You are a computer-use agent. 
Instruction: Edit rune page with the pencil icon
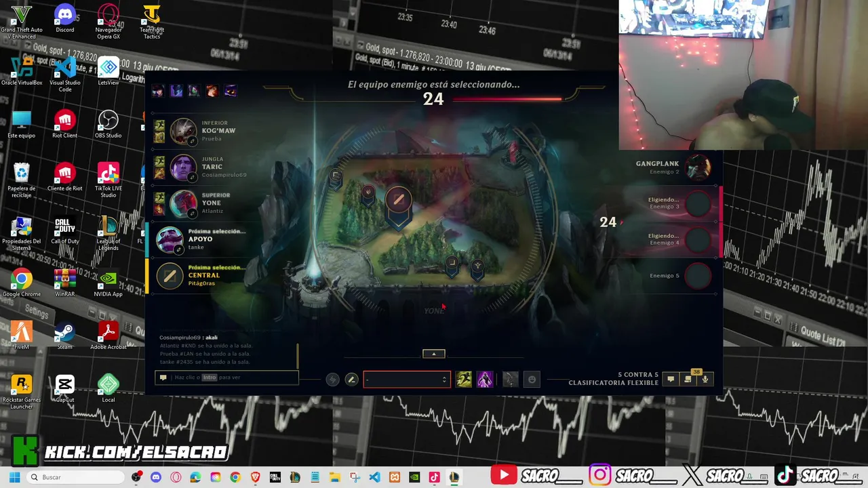pos(351,380)
